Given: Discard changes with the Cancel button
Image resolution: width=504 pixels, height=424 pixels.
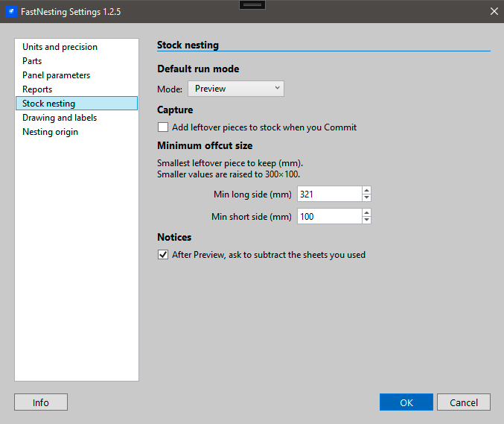Looking at the screenshot, I should (464, 402).
